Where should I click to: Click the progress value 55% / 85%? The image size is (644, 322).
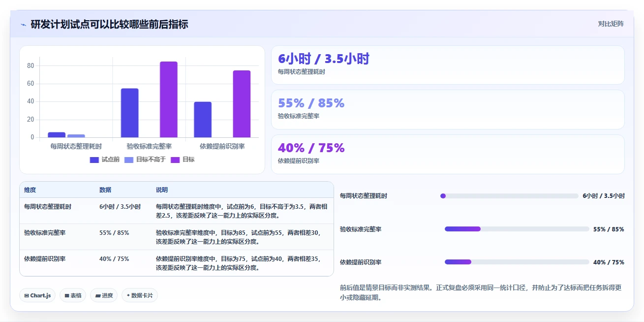(x=609, y=229)
